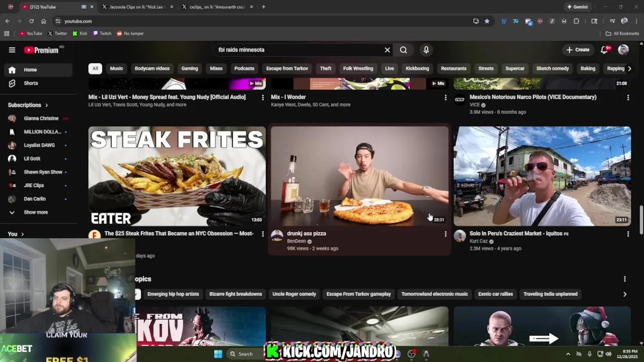Clear the search box with the X

[x=387, y=50]
